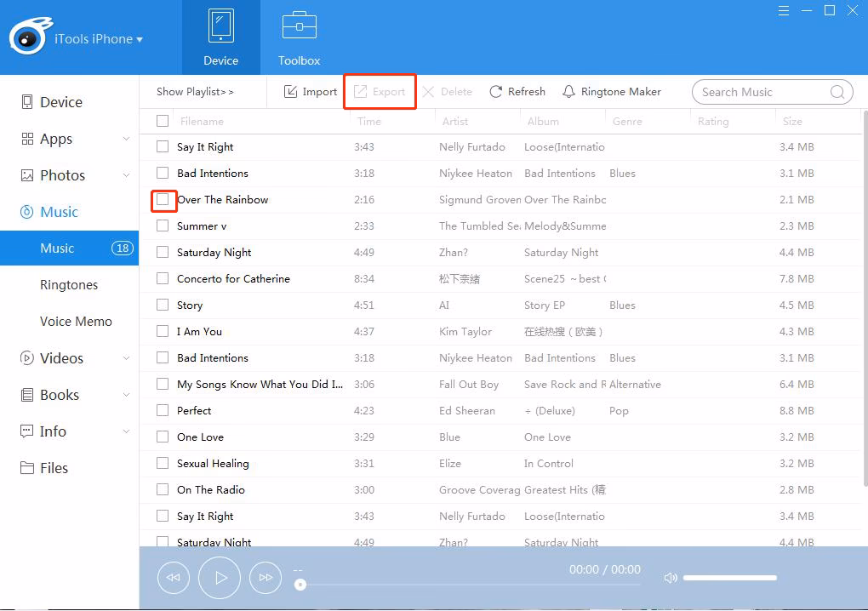Click the Export button
This screenshot has height=611, width=868.
(x=380, y=91)
